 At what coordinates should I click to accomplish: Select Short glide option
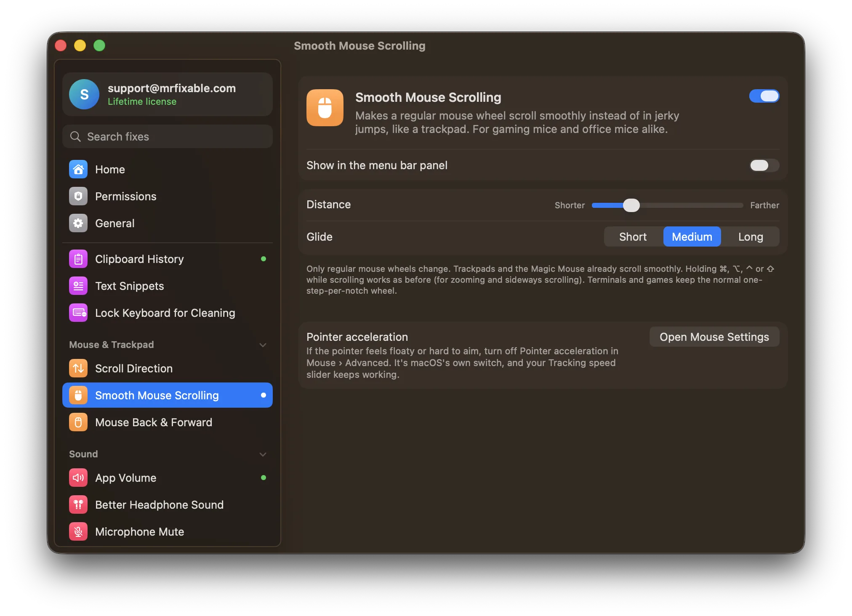pos(633,237)
